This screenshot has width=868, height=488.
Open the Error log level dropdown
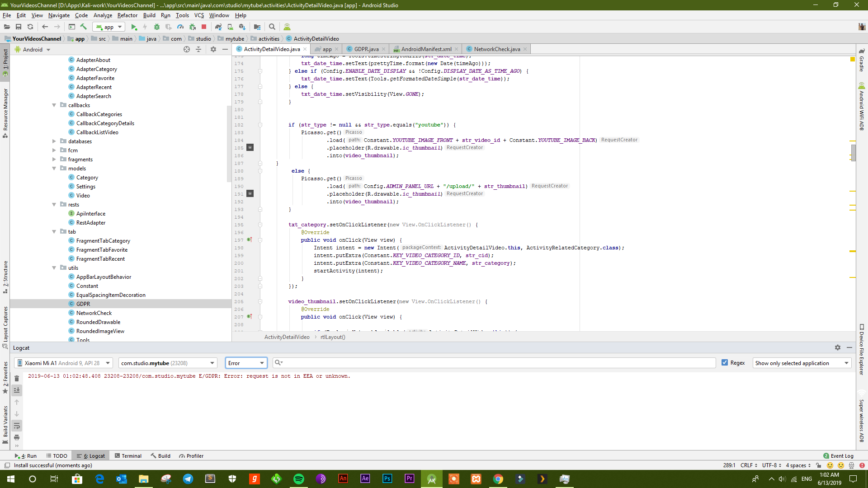(246, 363)
